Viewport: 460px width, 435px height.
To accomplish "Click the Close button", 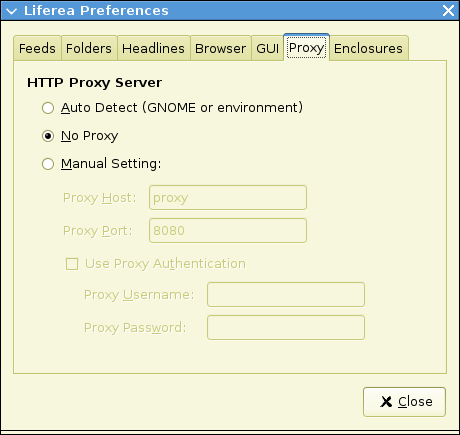I will click(404, 402).
